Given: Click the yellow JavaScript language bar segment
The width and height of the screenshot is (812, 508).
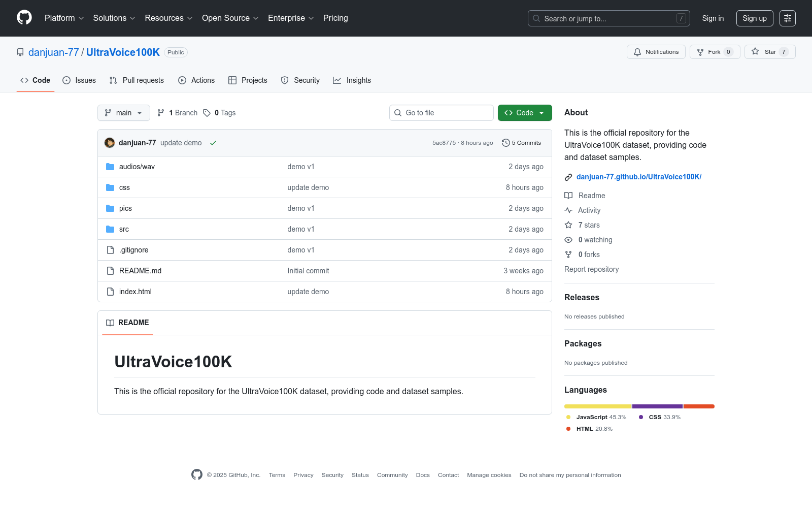Looking at the screenshot, I should pyautogui.click(x=598, y=406).
